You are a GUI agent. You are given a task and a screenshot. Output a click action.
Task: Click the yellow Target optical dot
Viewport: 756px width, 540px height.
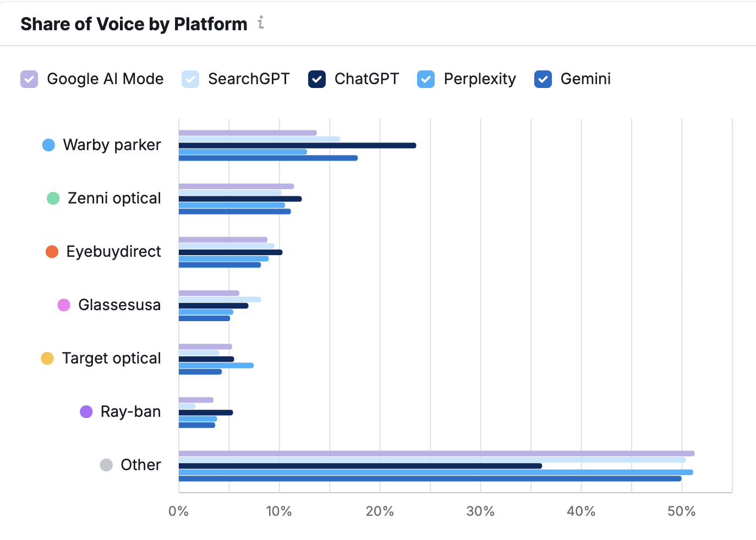(47, 359)
